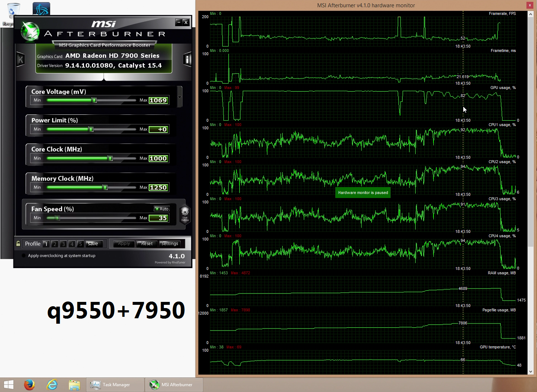Open Afterburner Settings

pyautogui.click(x=170, y=244)
